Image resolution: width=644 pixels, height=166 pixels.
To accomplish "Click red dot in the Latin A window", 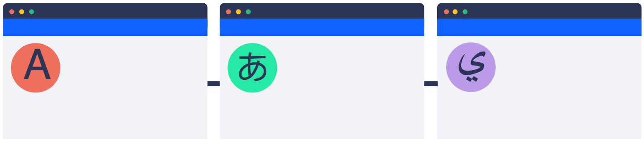I will click(12, 12).
